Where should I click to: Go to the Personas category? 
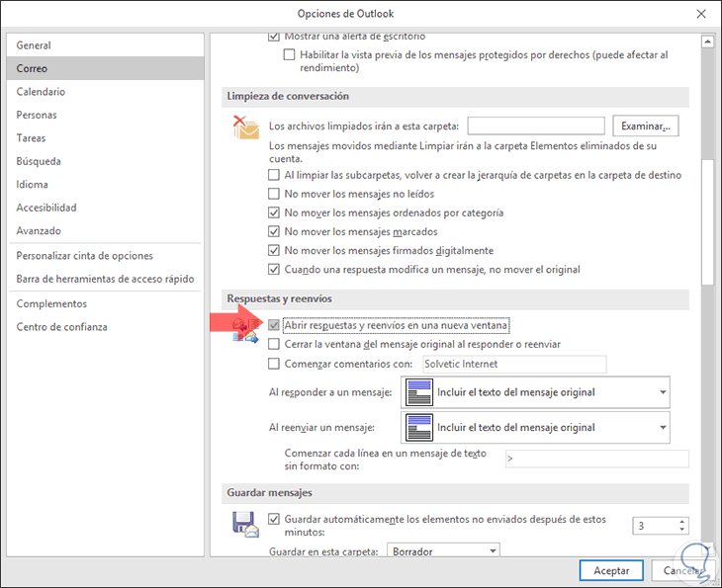point(106,115)
